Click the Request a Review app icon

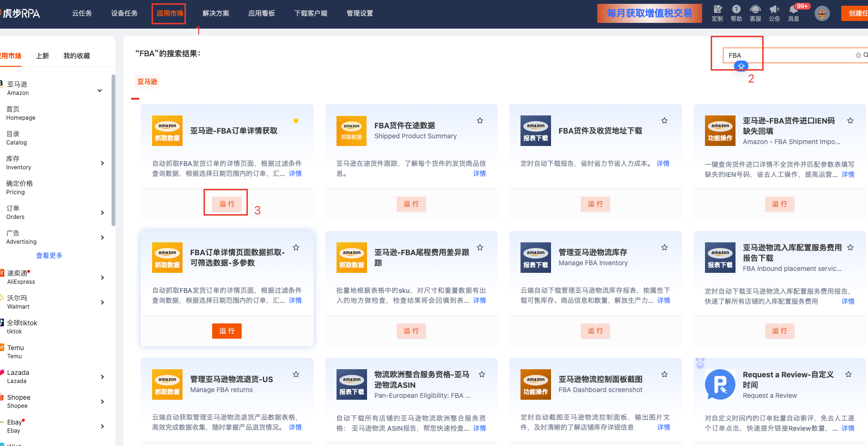tap(720, 384)
